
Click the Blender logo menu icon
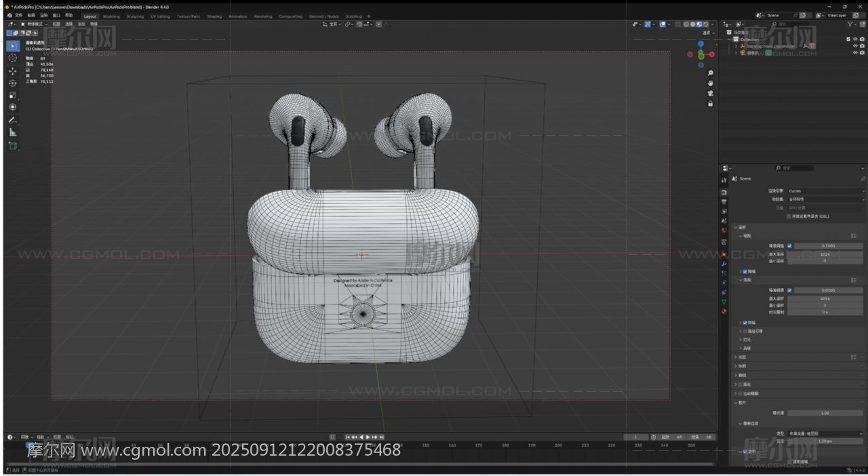pos(8,16)
